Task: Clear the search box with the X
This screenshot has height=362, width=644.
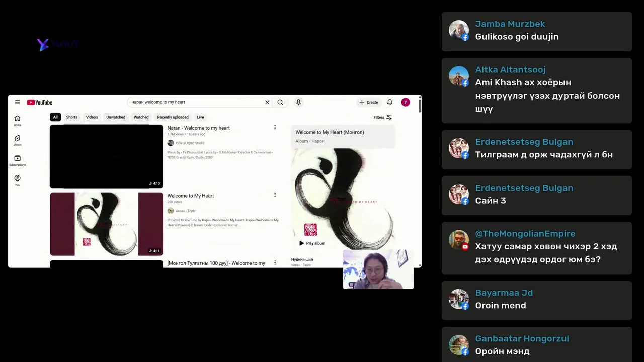Action: coord(267,102)
